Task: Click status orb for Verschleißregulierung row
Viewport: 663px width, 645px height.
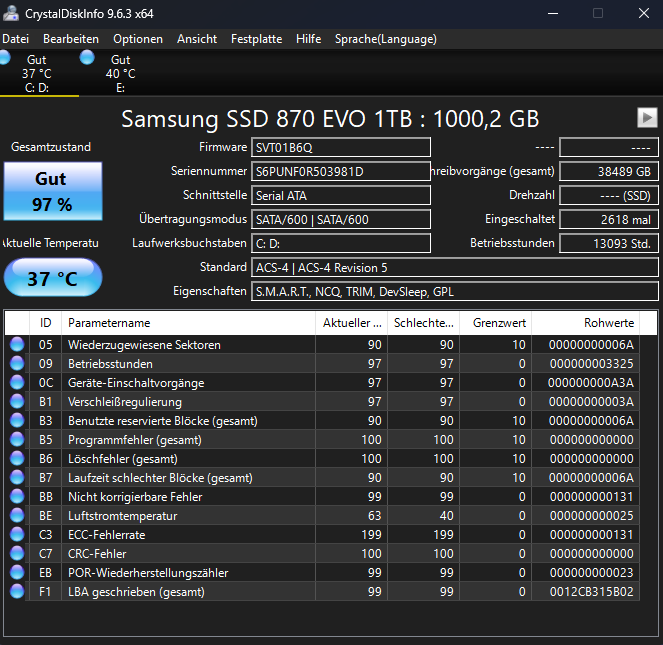Action: pyautogui.click(x=17, y=401)
